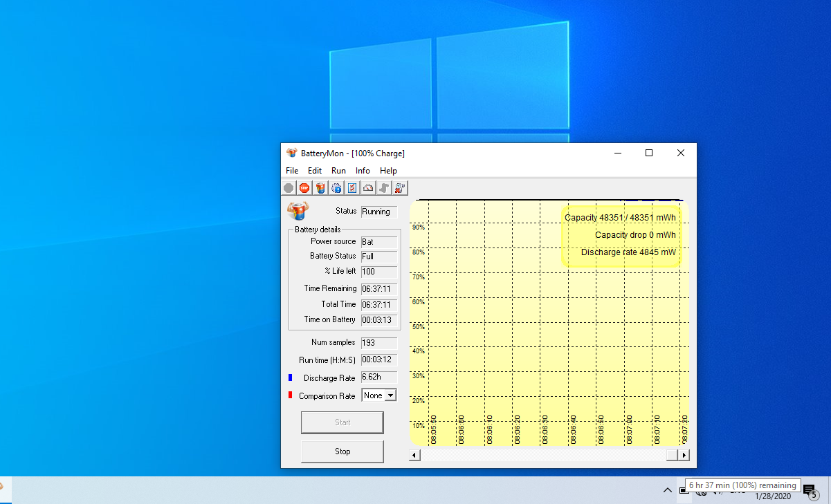The image size is (831, 504).
Task: Click the graph scrollbar left arrow
Action: point(414,455)
